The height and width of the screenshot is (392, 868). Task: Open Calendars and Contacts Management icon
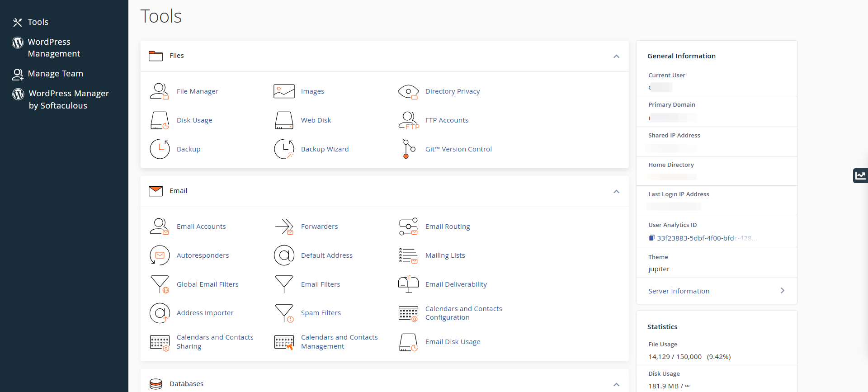coord(284,342)
